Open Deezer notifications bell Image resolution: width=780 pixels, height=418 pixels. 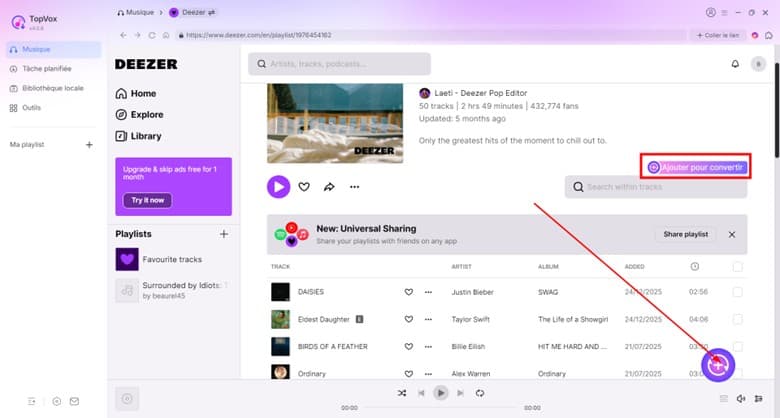click(735, 64)
